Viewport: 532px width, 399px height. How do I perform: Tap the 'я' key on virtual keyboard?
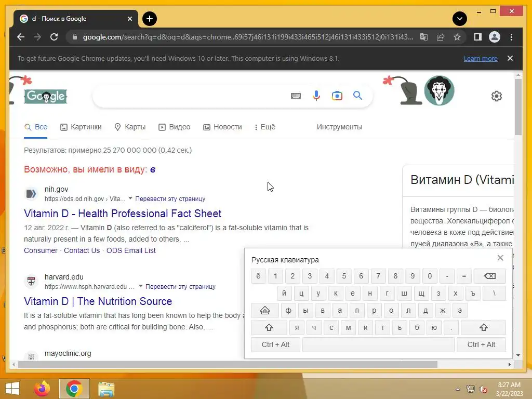(x=297, y=327)
